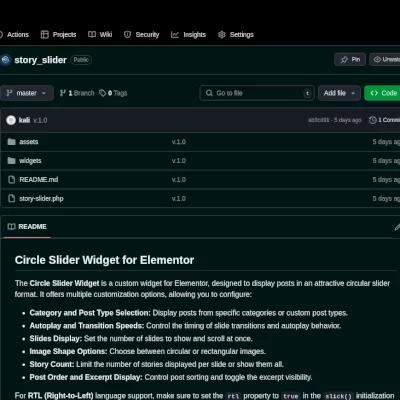Click the kali committer avatar

point(11,120)
